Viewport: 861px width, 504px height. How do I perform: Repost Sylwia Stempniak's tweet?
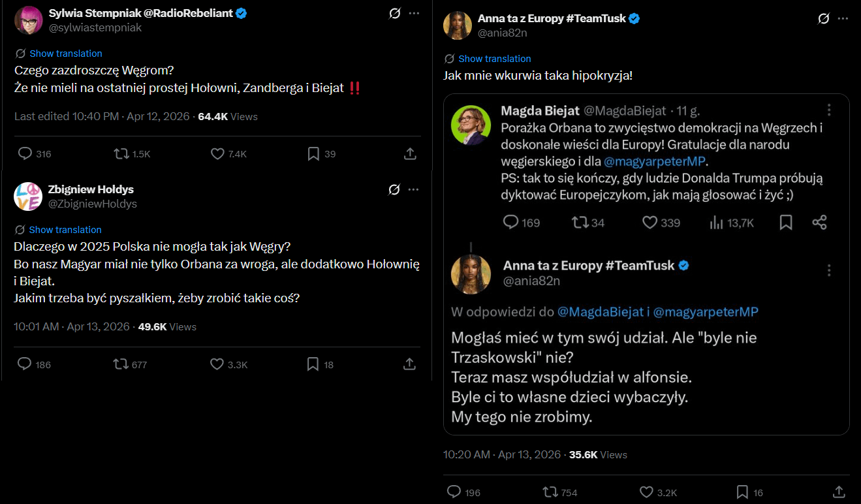[x=121, y=154]
